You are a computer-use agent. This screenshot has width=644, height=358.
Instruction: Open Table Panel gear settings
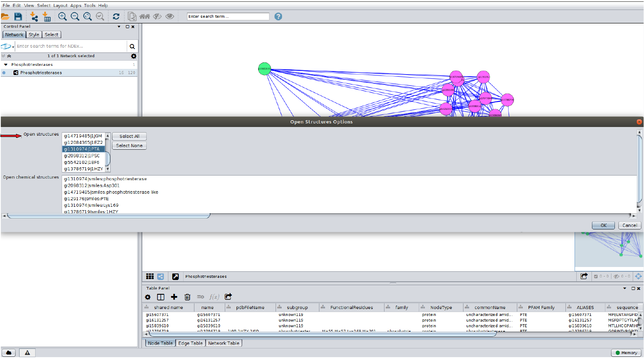148,297
